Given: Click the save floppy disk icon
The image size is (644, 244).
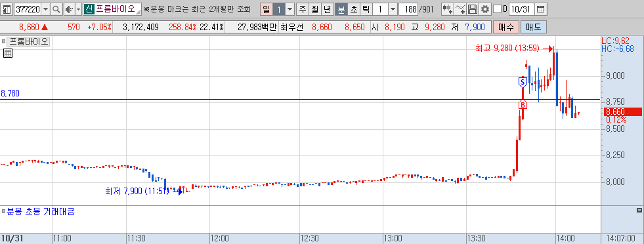Looking at the screenshot, I should pyautogui.click(x=473, y=9).
